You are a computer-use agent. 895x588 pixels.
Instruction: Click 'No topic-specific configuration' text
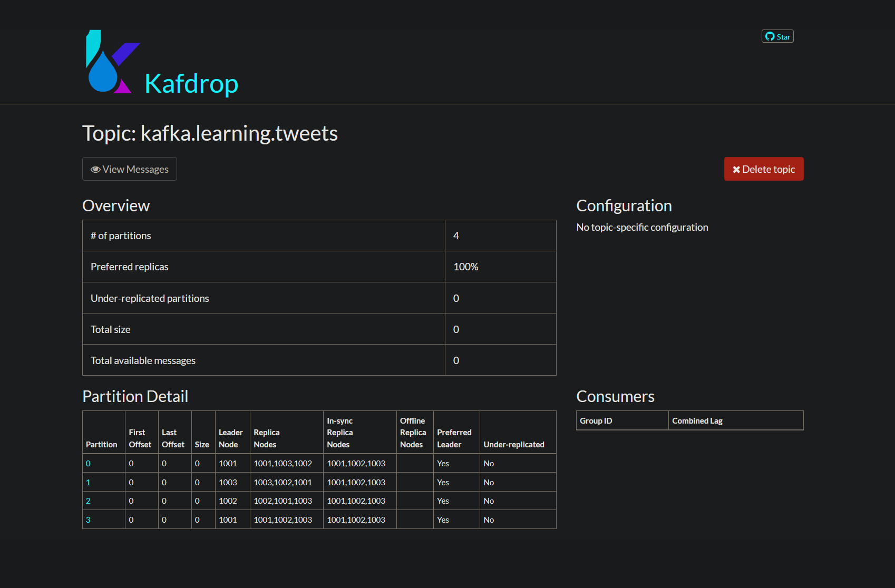642,227
